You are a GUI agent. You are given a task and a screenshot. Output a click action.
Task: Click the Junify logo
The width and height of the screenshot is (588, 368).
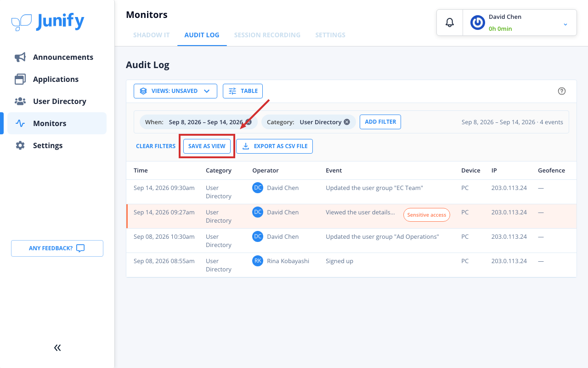tap(48, 22)
